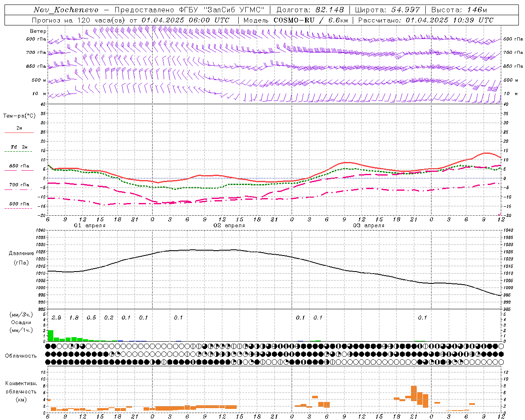
Task: Click the "(мм/3ч.)" precipitation unit label
Action: pos(21,315)
